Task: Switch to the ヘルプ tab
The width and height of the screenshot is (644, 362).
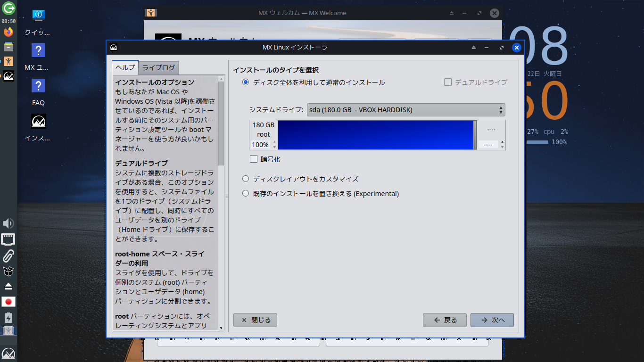Action: click(125, 67)
